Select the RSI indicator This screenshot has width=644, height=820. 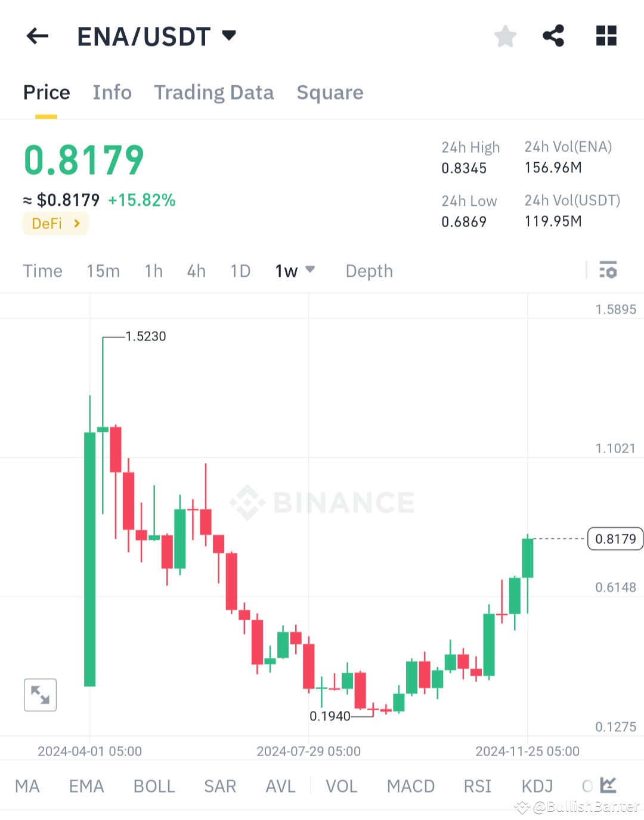coord(477,786)
